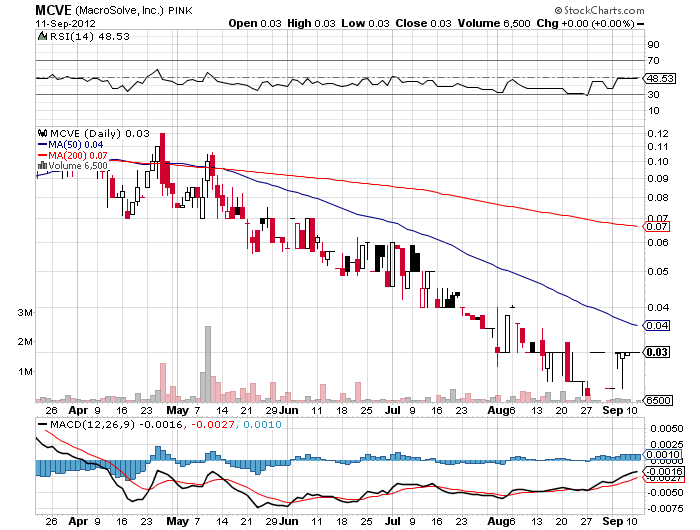The height and width of the screenshot is (530, 700).
Task: Click the Volume 6,500 legend entry
Action: point(78,166)
